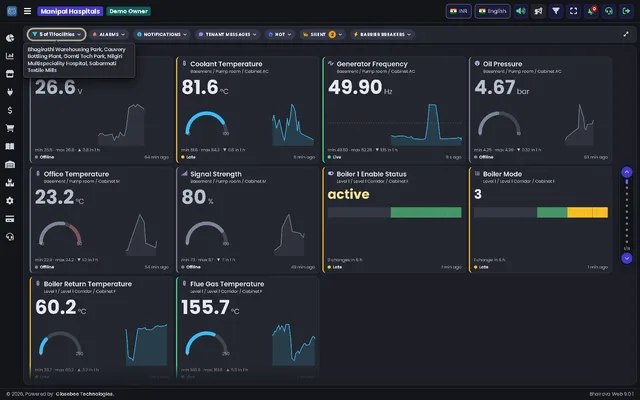This screenshot has height=400, width=640.
Task: Open the open-book sidebar icon
Action: [x=10, y=147]
